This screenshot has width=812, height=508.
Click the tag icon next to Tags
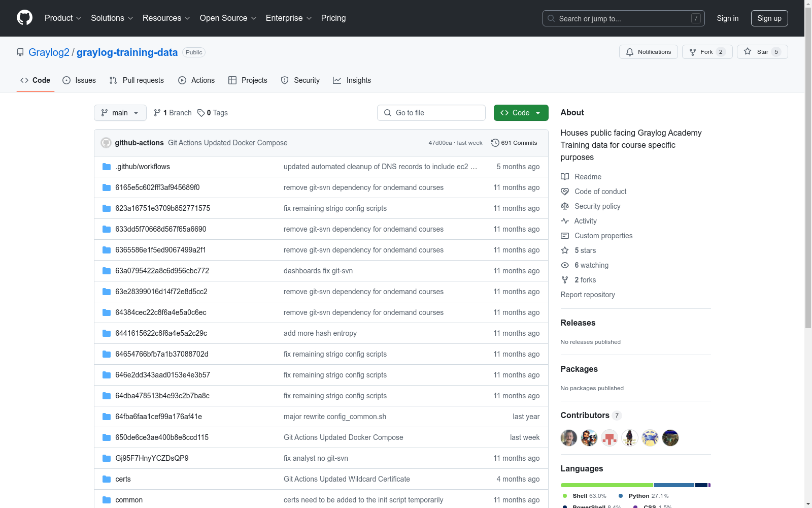[x=201, y=113]
